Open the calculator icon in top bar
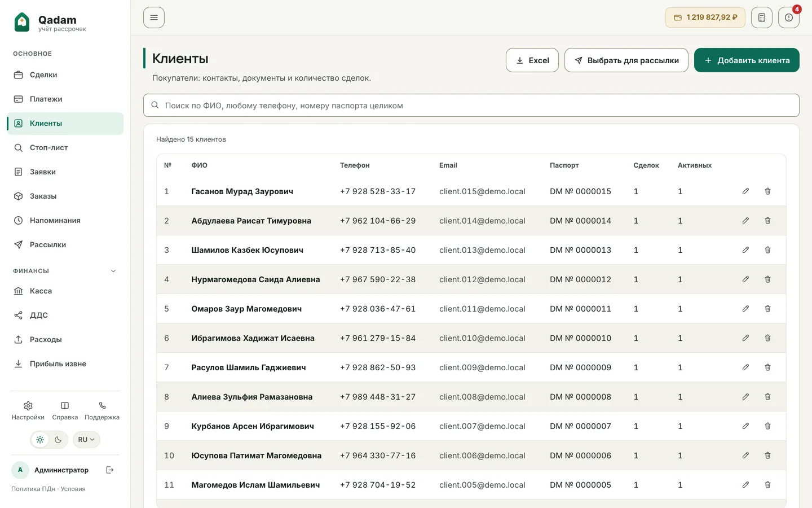Screen dimensions: 812x508 click(762, 17)
